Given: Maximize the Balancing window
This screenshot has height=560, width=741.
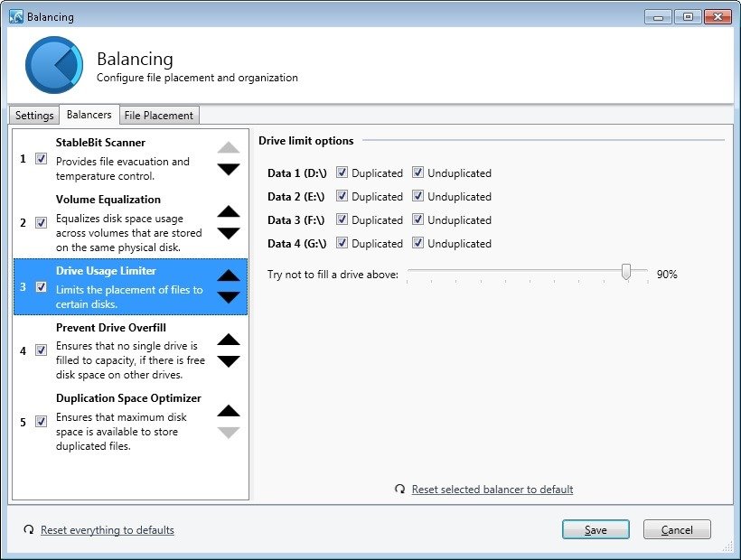Looking at the screenshot, I should pyautogui.click(x=688, y=17).
